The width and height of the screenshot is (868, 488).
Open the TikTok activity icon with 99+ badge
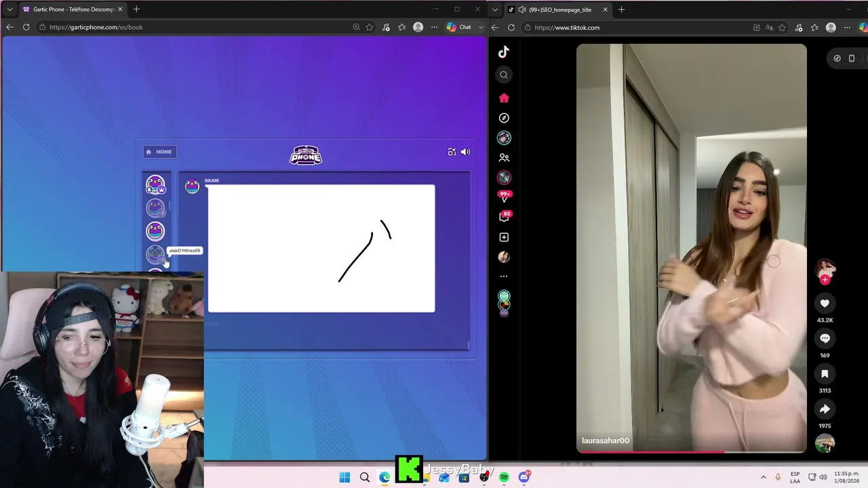(x=505, y=197)
